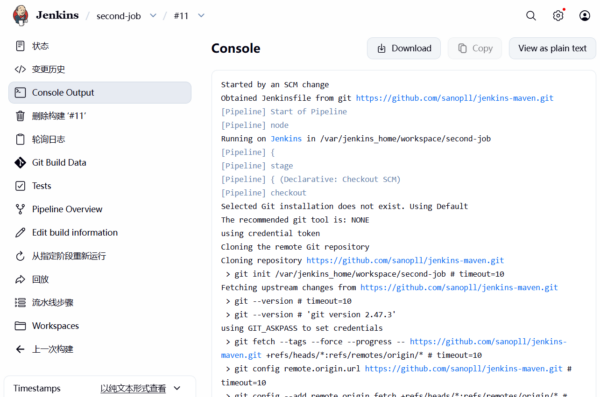
Task: Select Console Output in the sidebar
Action: 100,93
